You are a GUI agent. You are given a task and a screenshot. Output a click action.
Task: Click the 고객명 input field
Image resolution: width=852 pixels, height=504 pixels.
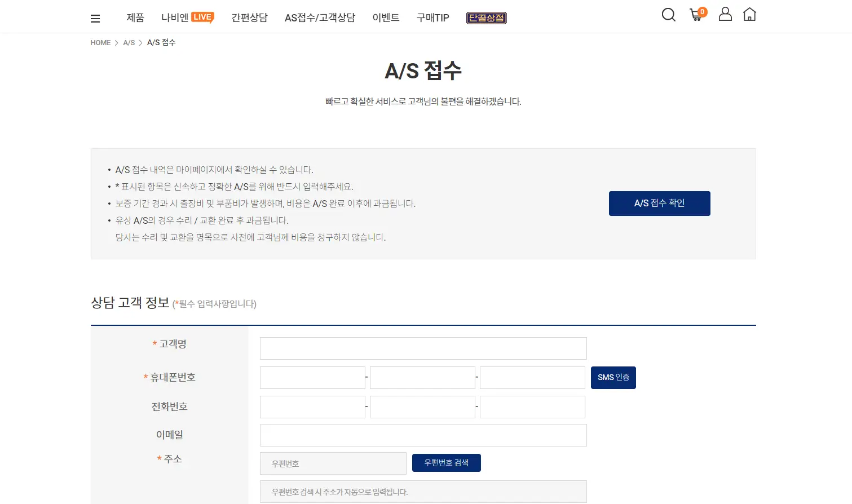[x=423, y=348]
